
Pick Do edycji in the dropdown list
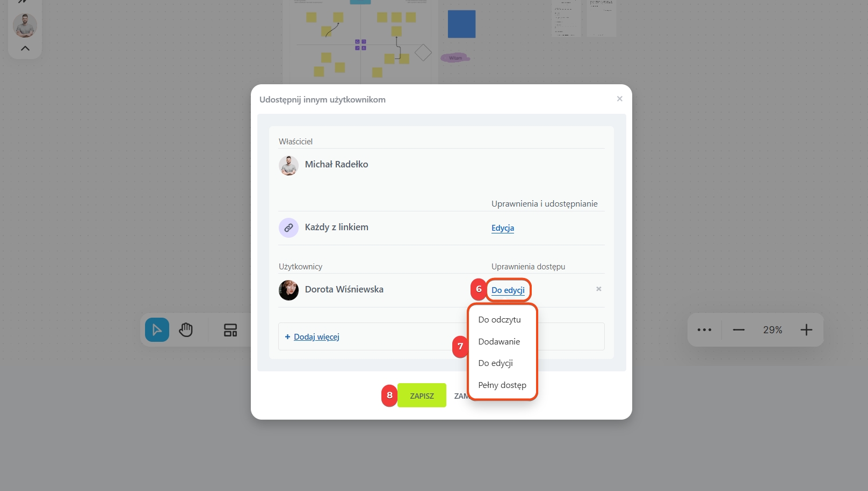pos(496,363)
